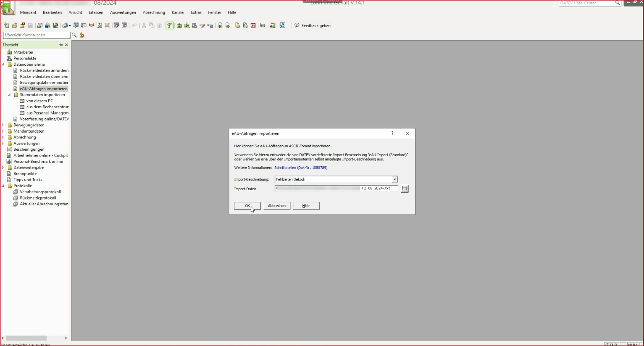644x346 pixels.
Task: Open the Import-Beschreibung dropdown
Action: (395, 179)
